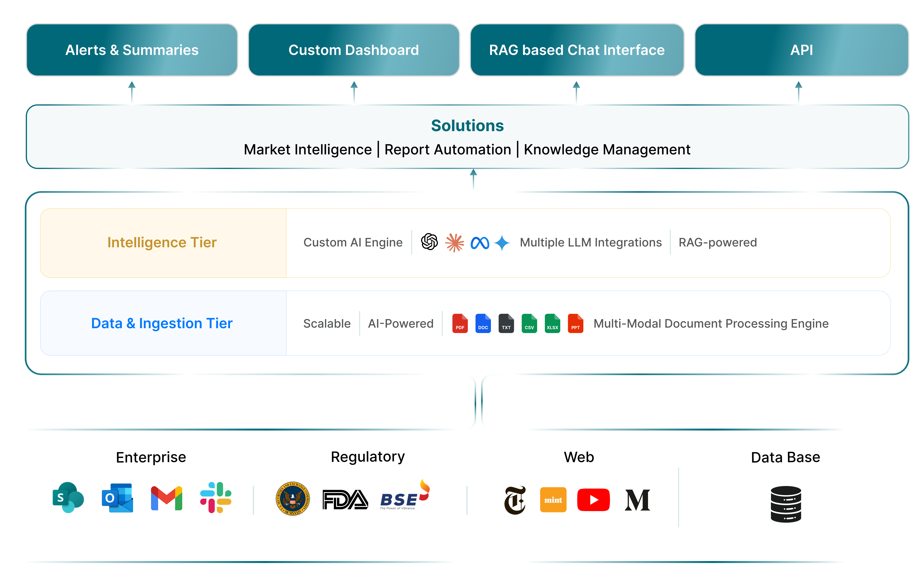
Task: Click the SharePoint icon under Enterprise
Action: pos(68,498)
